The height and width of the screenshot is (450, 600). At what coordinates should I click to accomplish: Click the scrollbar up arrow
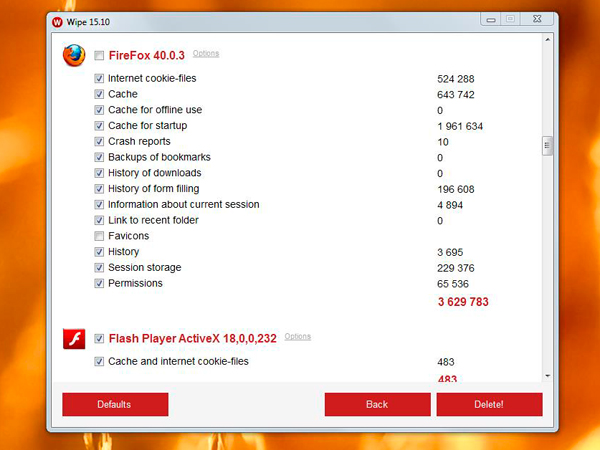[548, 40]
